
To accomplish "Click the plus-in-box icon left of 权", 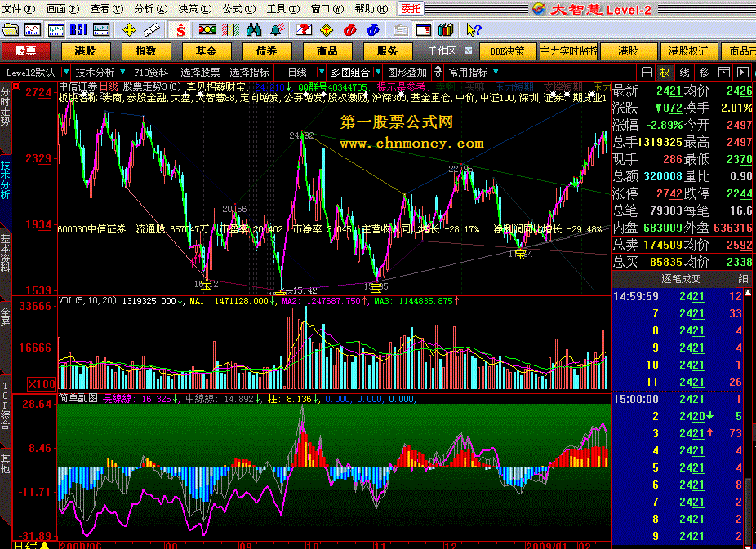I will pyautogui.click(x=647, y=73).
